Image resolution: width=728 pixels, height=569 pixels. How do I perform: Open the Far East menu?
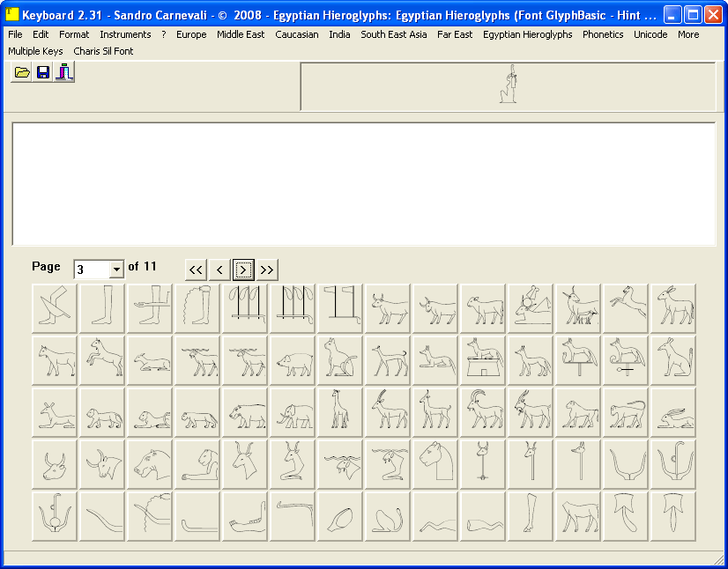point(455,34)
